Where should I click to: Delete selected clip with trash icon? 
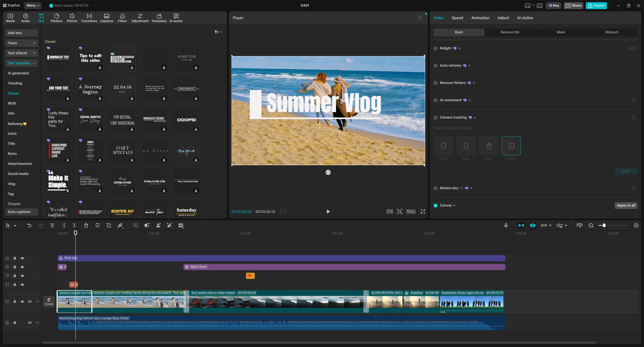click(x=86, y=225)
